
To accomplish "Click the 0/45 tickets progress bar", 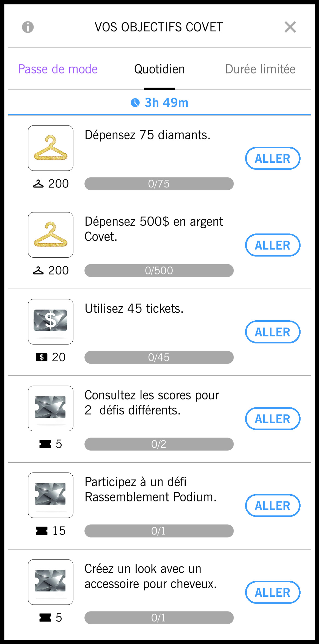I will [159, 357].
